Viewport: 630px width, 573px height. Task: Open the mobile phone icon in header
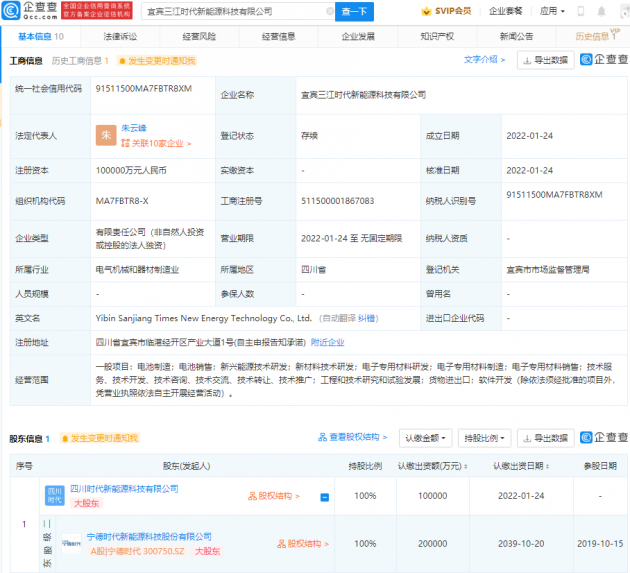pos(581,11)
